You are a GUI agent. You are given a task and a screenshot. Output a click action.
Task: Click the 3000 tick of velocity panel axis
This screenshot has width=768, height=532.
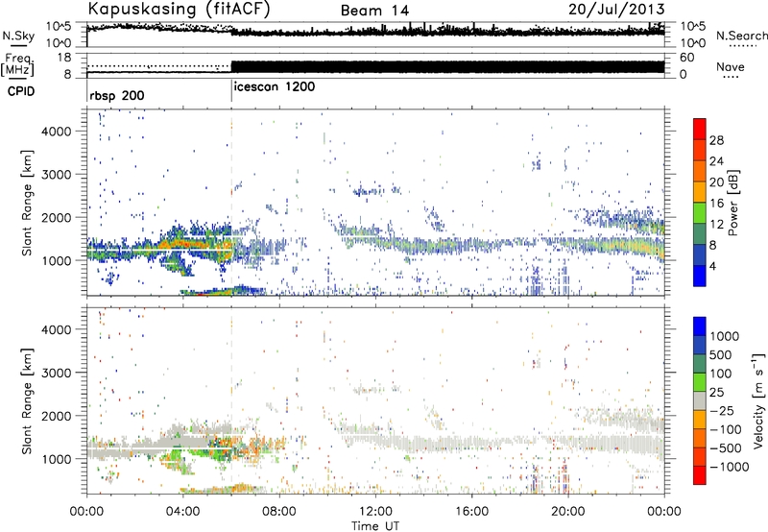tap(56, 373)
